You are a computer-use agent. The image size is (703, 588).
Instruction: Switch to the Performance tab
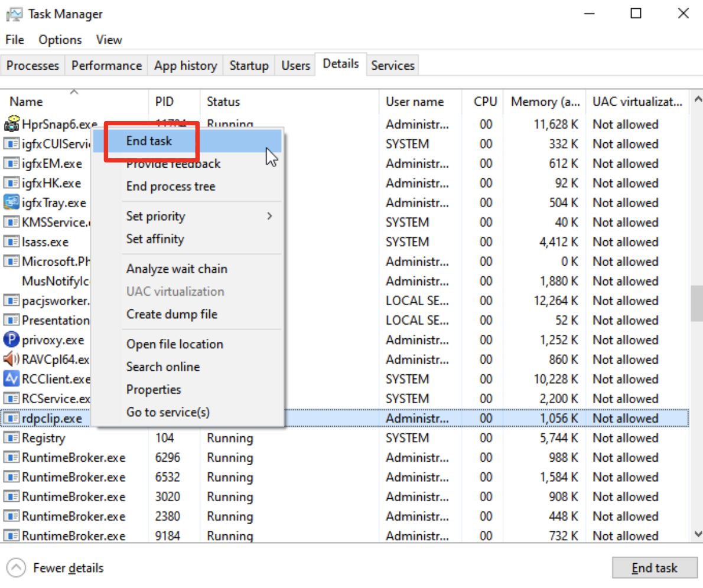(106, 66)
